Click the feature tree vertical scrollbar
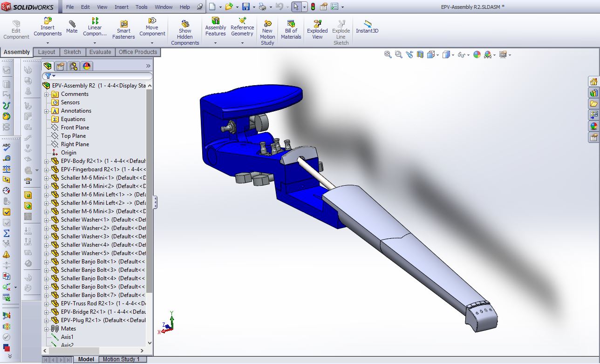Screen dimensions: 600x364 [150, 191]
